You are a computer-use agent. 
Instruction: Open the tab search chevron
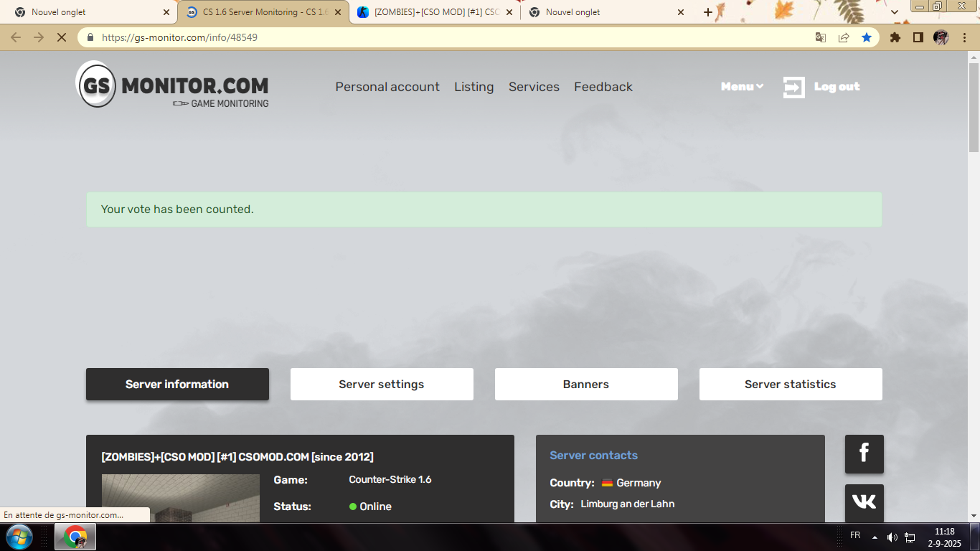[895, 12]
